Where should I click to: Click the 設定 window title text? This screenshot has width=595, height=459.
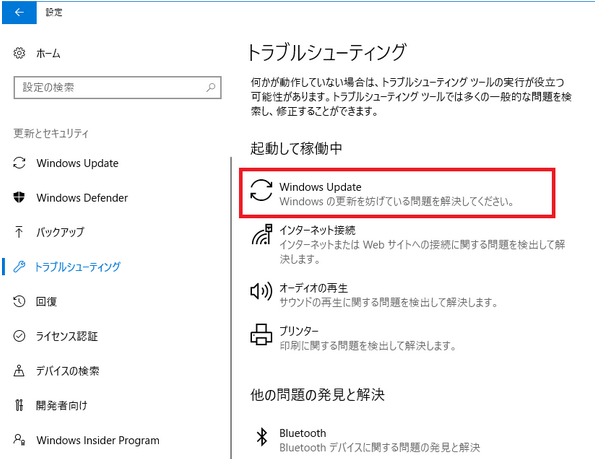pyautogui.click(x=54, y=12)
